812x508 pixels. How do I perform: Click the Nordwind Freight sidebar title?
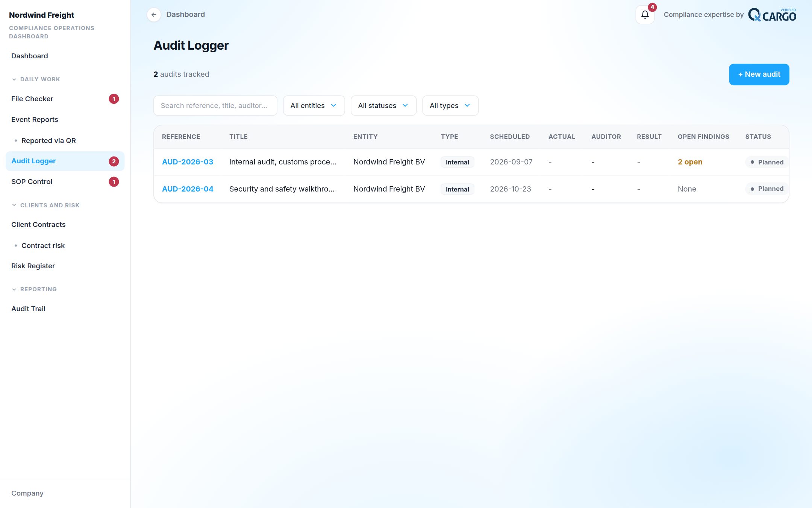41,15
